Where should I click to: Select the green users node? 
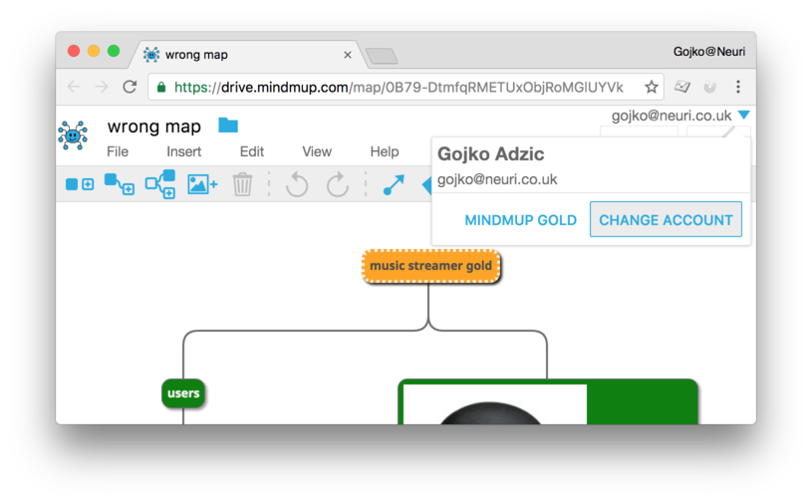point(183,393)
